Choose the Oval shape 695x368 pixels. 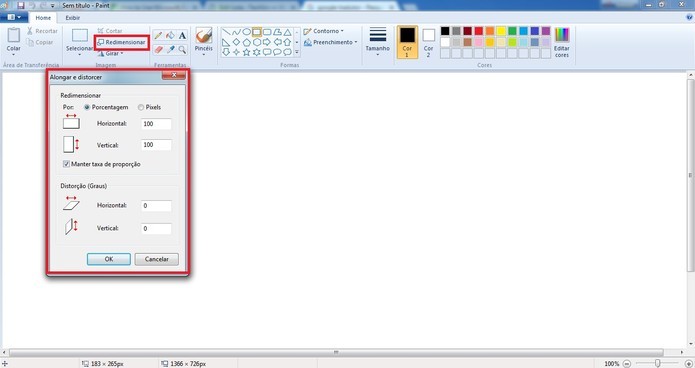coord(246,32)
